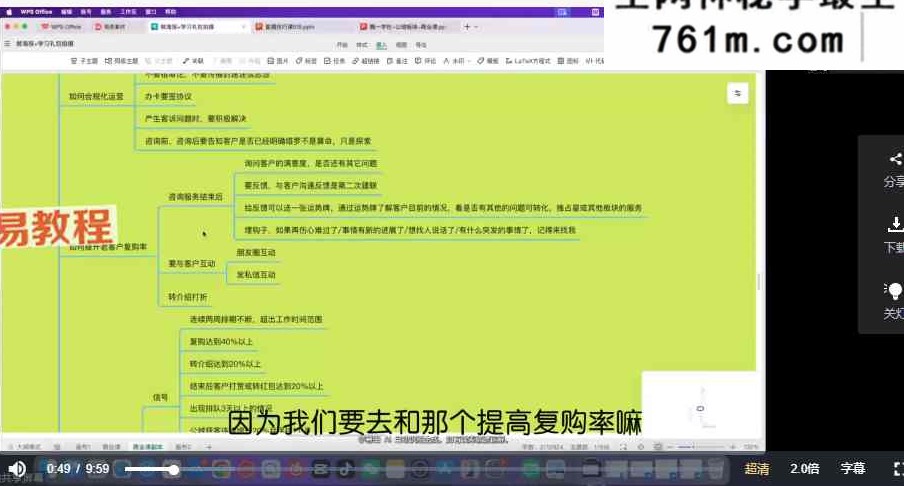Select the 咨询服务结束后 node

pyautogui.click(x=195, y=197)
